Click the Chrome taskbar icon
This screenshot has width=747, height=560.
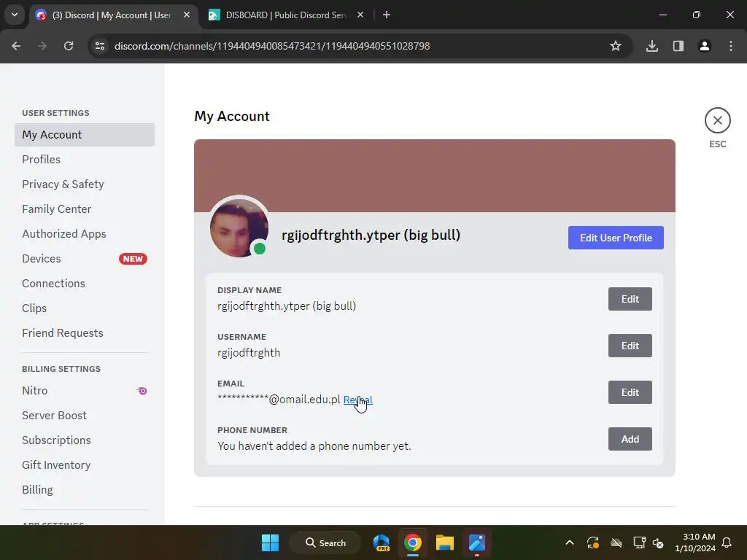[x=413, y=542]
